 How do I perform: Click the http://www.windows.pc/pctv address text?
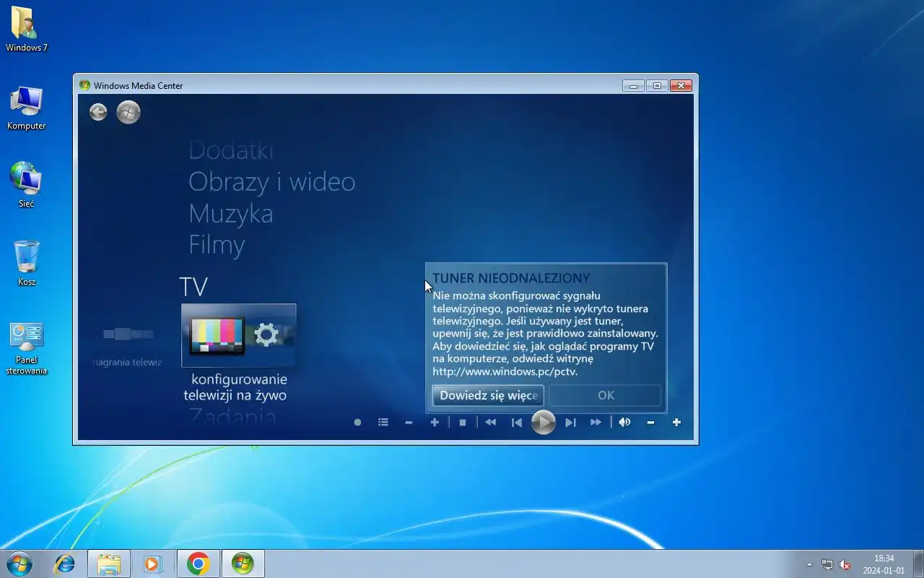pyautogui.click(x=505, y=372)
